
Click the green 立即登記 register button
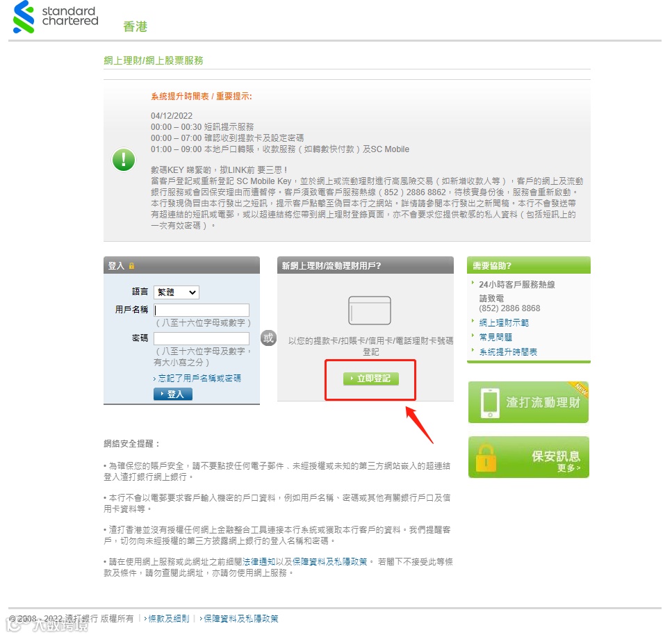coord(370,379)
